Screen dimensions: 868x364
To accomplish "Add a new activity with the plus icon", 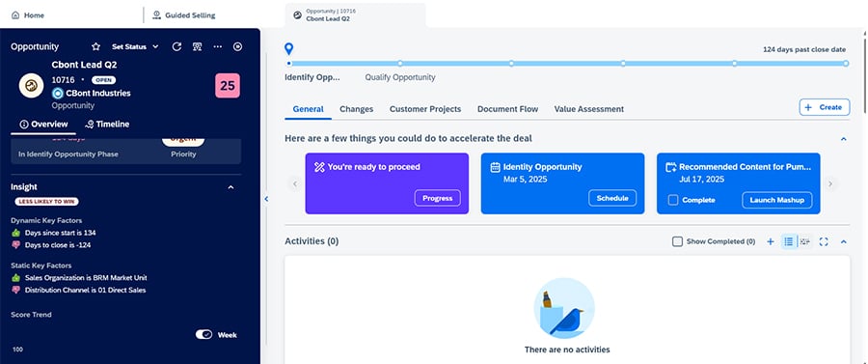I will click(770, 241).
